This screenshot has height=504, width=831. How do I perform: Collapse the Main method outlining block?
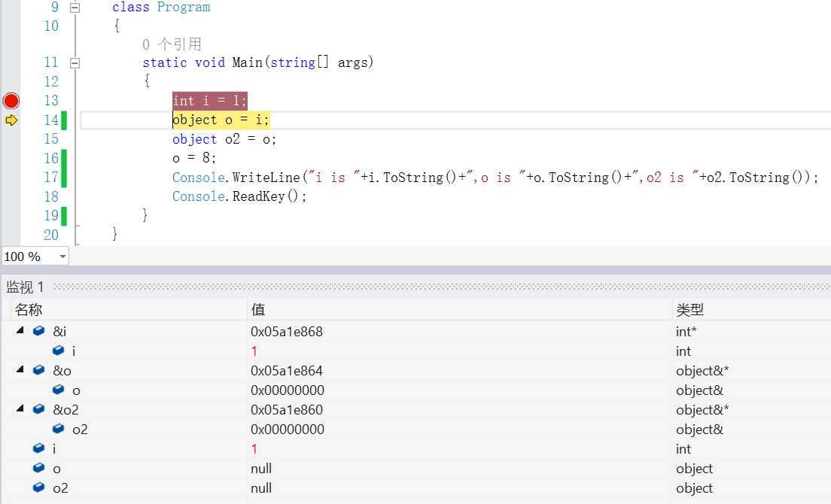coord(75,63)
